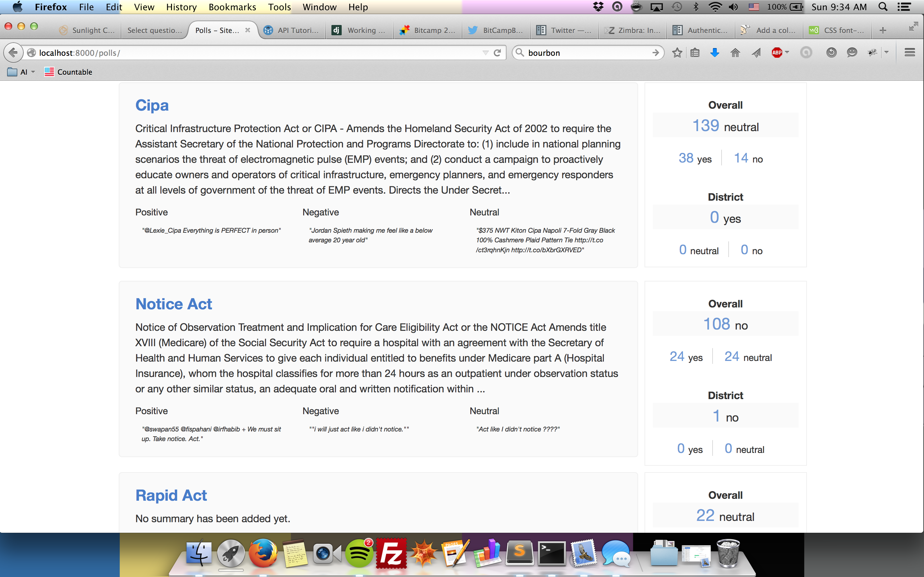Click the bookmark star icon

(x=677, y=53)
